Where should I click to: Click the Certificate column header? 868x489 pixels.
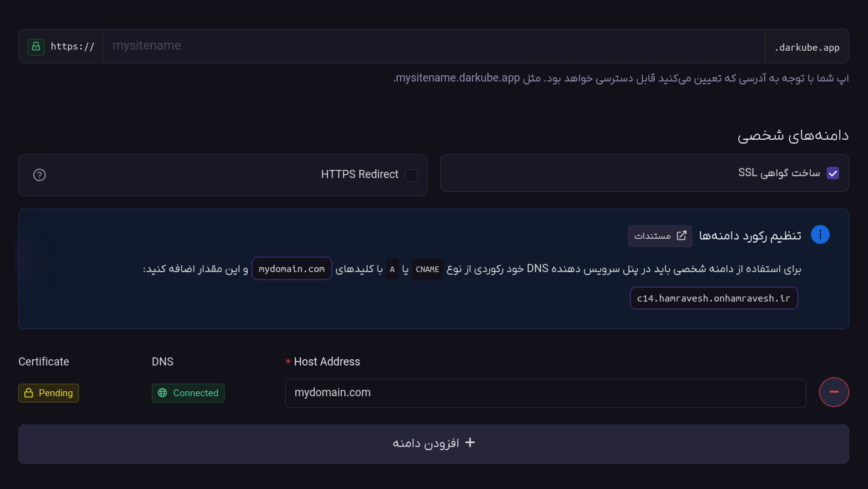click(x=44, y=362)
